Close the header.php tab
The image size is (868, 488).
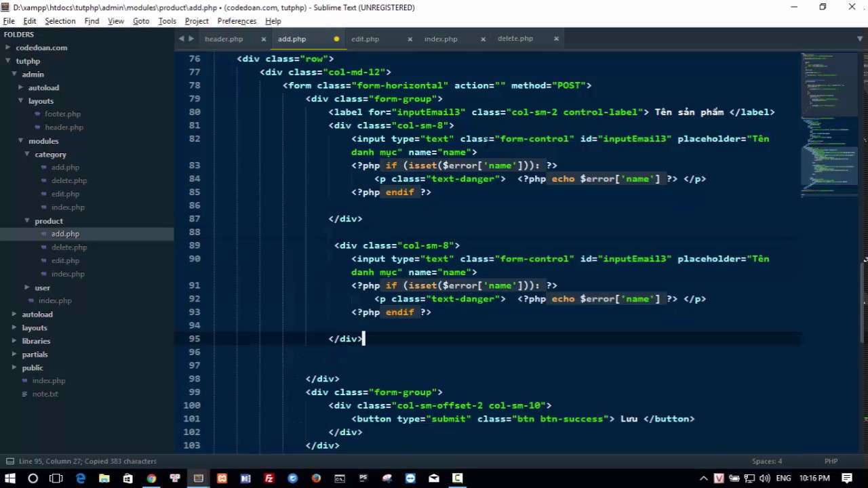click(x=264, y=39)
